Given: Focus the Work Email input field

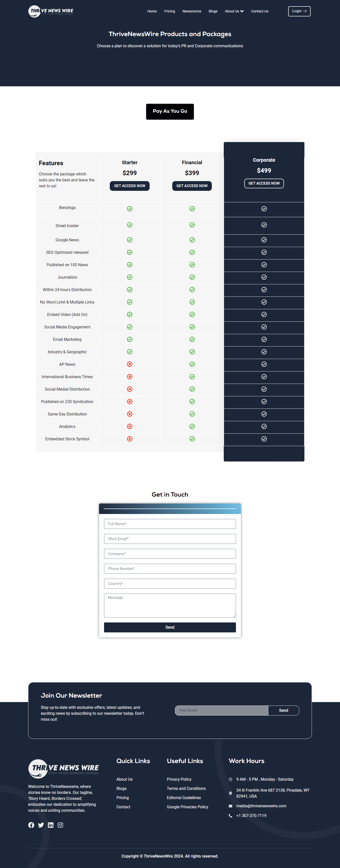Looking at the screenshot, I should point(170,538).
